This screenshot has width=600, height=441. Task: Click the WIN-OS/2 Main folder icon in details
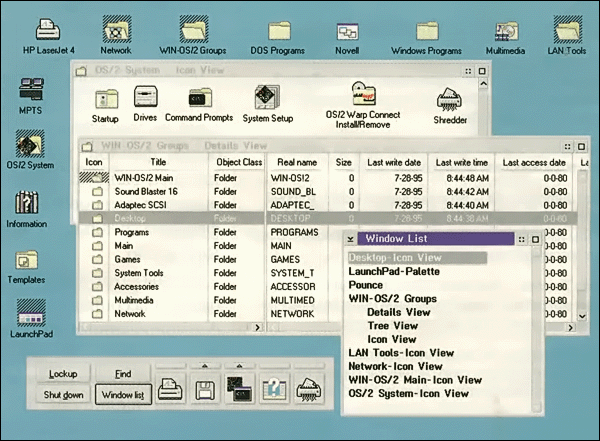(94, 178)
